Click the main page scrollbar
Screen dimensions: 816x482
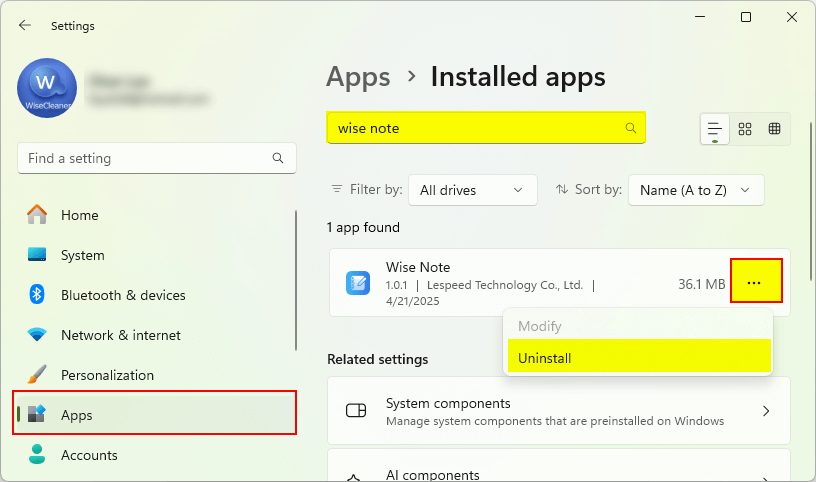811,201
